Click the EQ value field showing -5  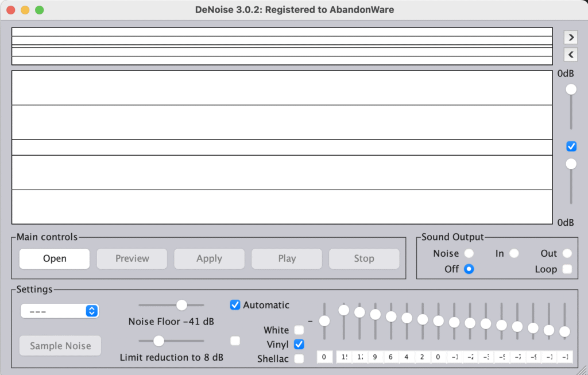(x=501, y=357)
